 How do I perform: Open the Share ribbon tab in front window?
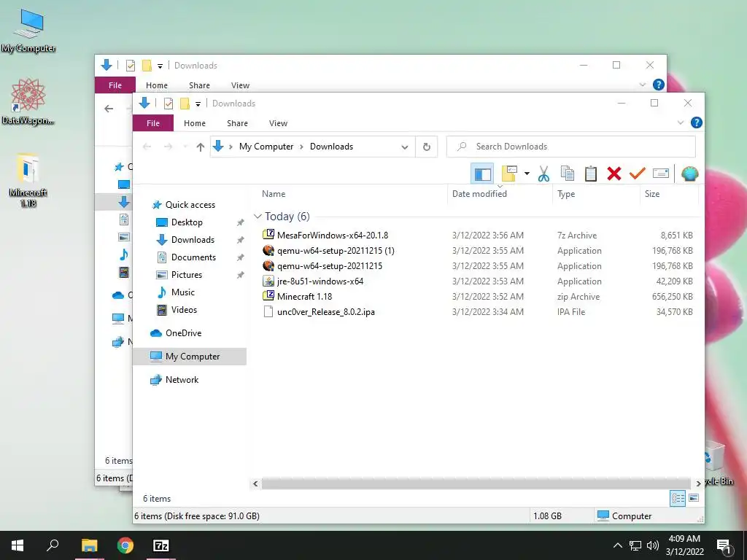tap(237, 122)
